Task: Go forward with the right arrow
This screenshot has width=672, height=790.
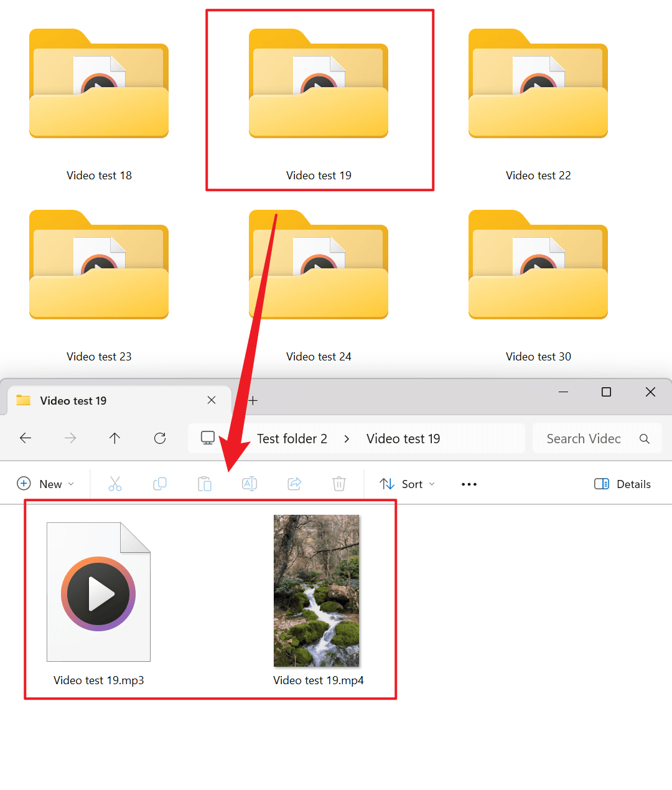Action: [70, 438]
